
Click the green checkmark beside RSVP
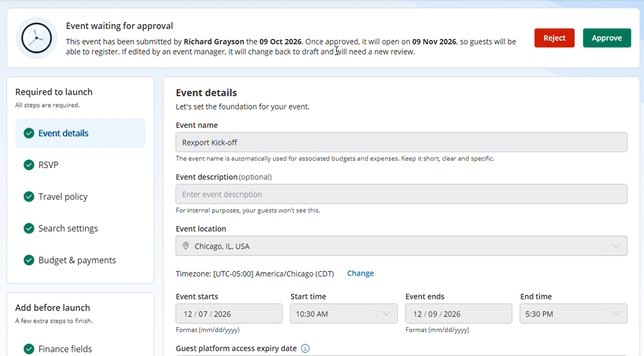tap(29, 165)
